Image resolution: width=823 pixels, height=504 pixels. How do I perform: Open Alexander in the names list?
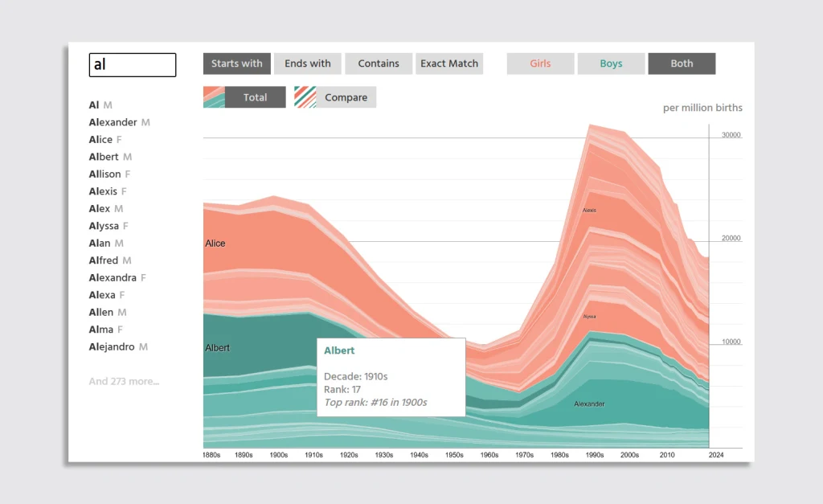113,122
